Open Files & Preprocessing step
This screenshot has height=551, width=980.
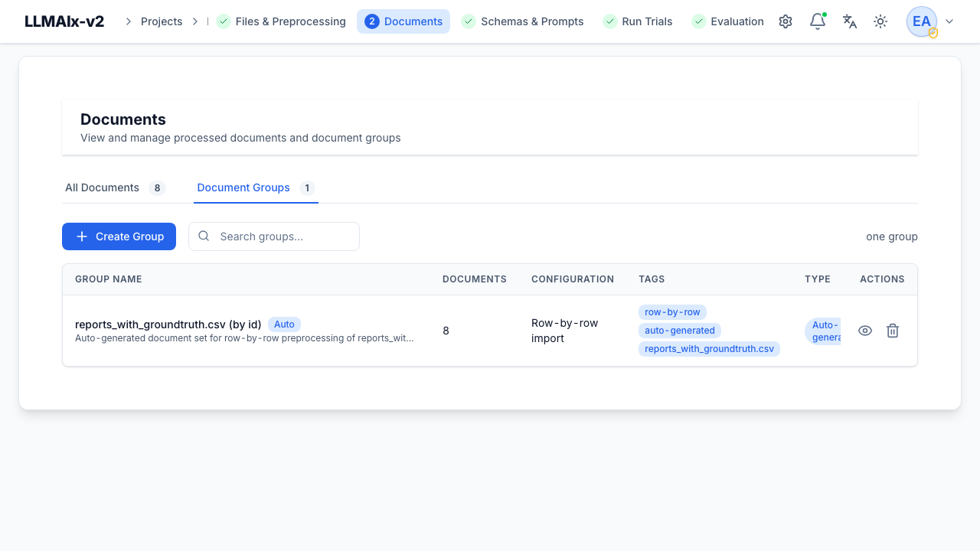[x=281, y=21]
